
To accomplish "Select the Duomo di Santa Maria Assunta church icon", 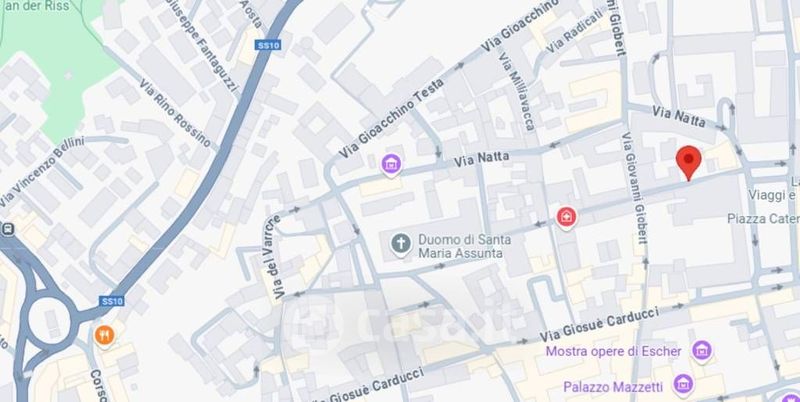I will pos(401,245).
